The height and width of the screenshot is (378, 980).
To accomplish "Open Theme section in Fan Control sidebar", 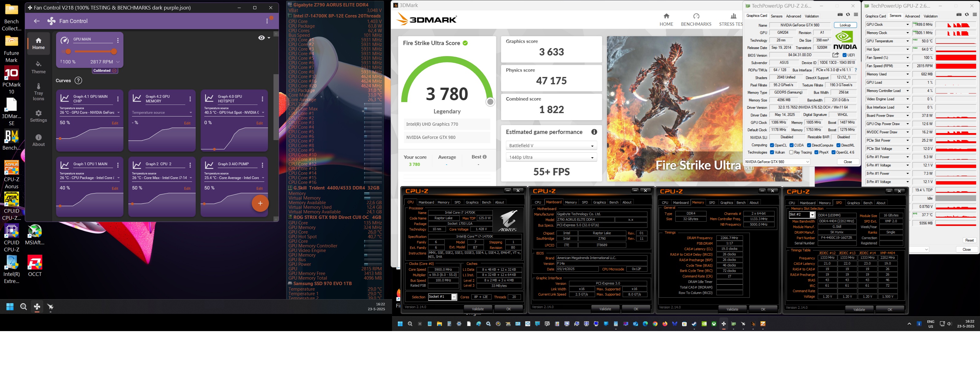I will [x=38, y=67].
